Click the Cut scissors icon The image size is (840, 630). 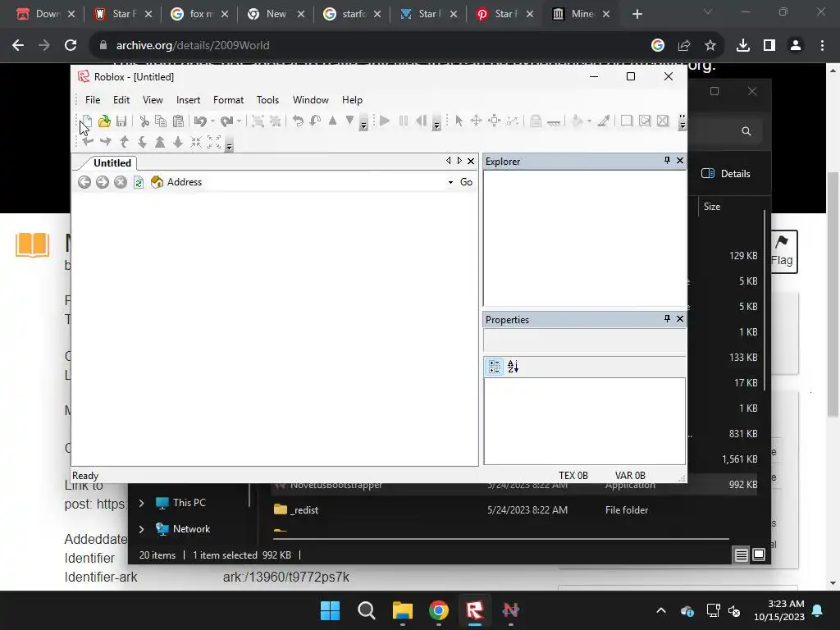144,121
